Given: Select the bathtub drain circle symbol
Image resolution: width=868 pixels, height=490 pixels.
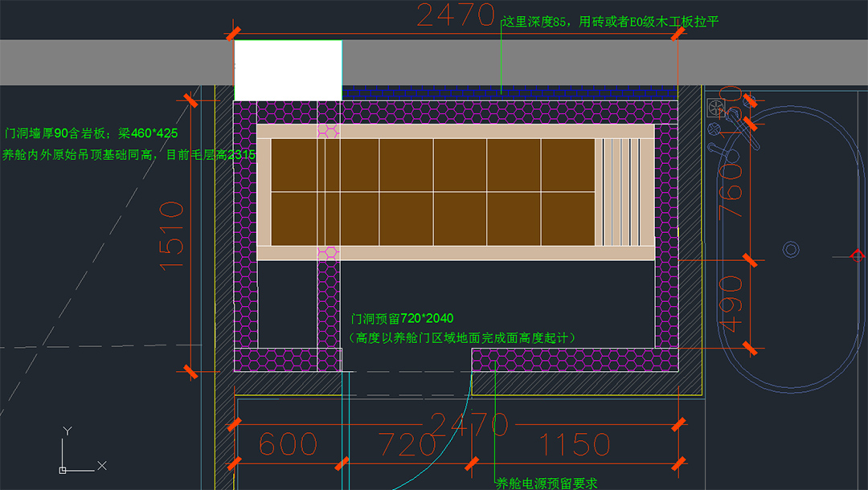Looking at the screenshot, I should pyautogui.click(x=792, y=250).
